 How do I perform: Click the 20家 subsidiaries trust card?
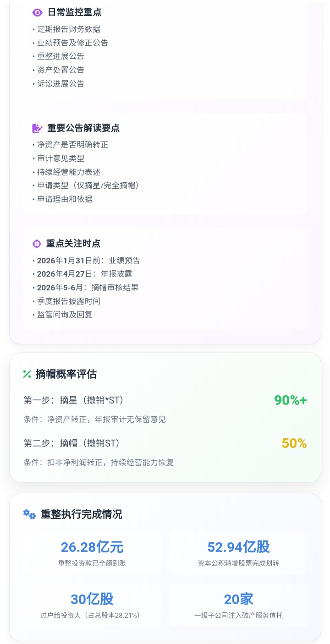coord(238,606)
